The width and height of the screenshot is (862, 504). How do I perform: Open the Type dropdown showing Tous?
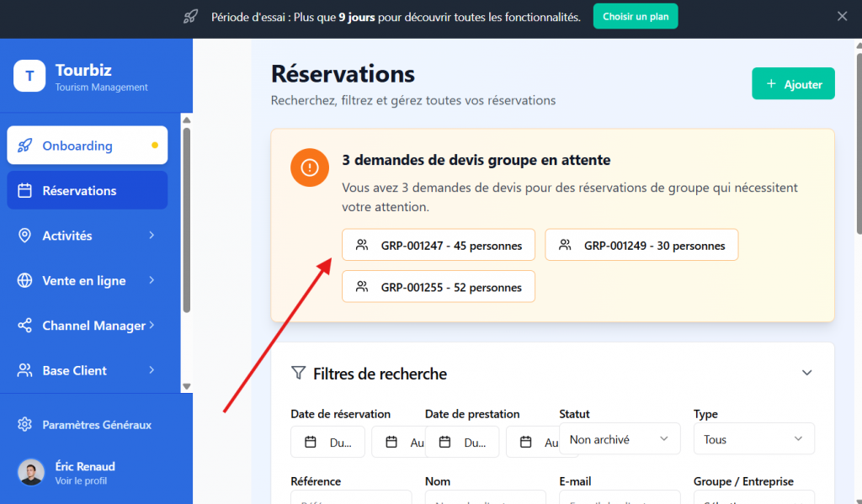(753, 439)
